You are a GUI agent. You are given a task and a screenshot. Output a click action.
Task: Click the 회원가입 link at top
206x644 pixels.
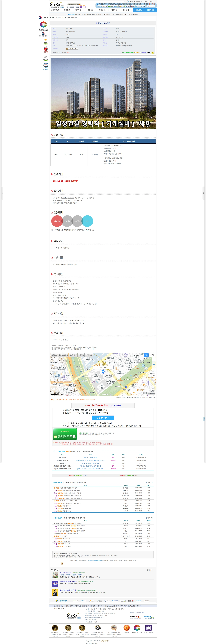138,1
